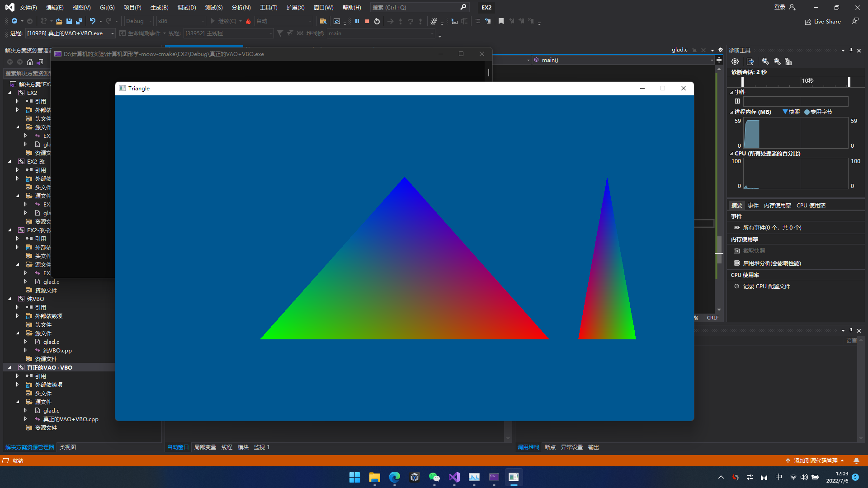Enable heap profiling option
This screenshot has width=868, height=488.
point(771,263)
